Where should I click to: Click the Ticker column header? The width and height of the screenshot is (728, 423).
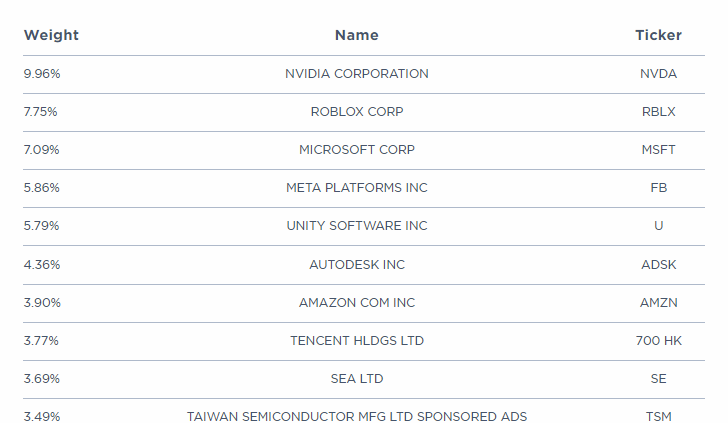(658, 35)
